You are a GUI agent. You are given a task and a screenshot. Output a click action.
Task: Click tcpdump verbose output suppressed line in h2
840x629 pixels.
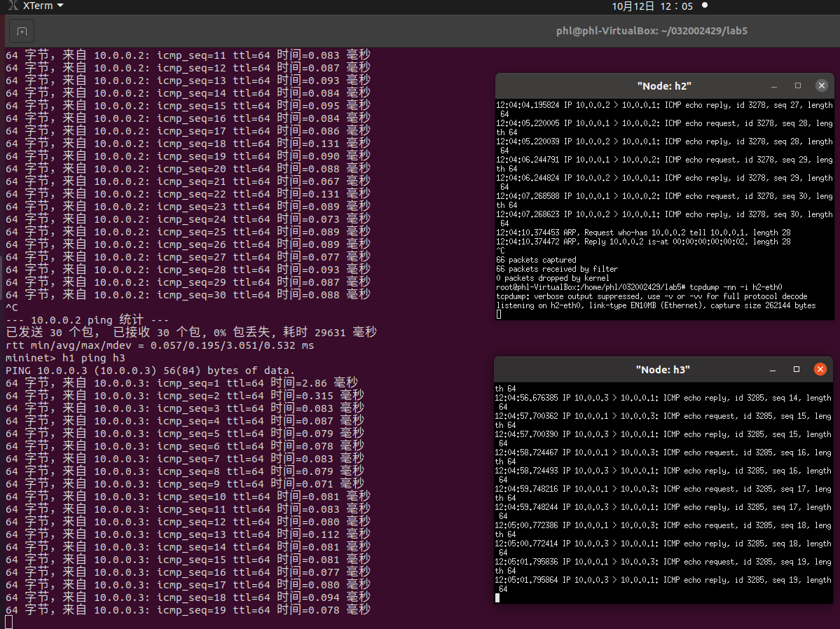652,296
